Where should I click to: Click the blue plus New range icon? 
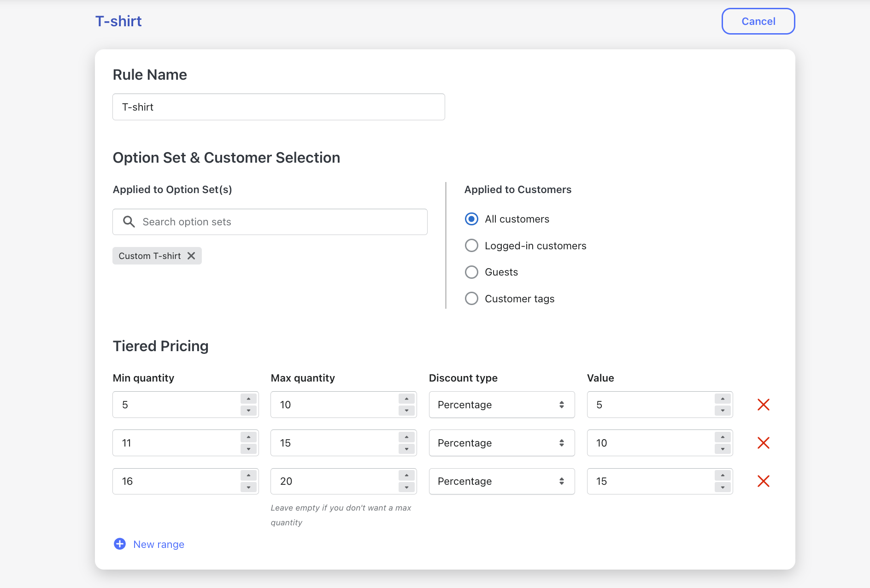120,544
